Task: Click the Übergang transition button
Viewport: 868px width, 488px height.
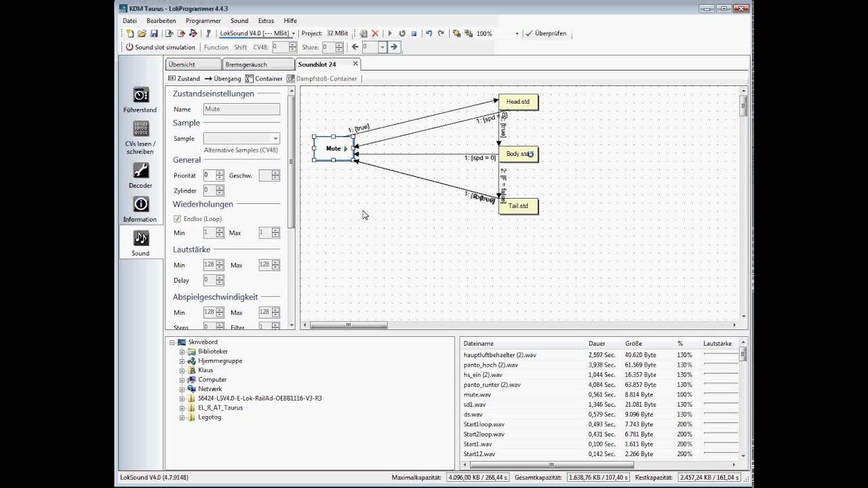Action: (222, 79)
